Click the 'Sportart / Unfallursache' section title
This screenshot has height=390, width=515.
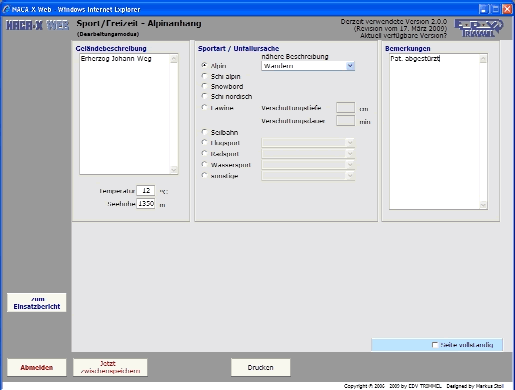click(x=238, y=49)
